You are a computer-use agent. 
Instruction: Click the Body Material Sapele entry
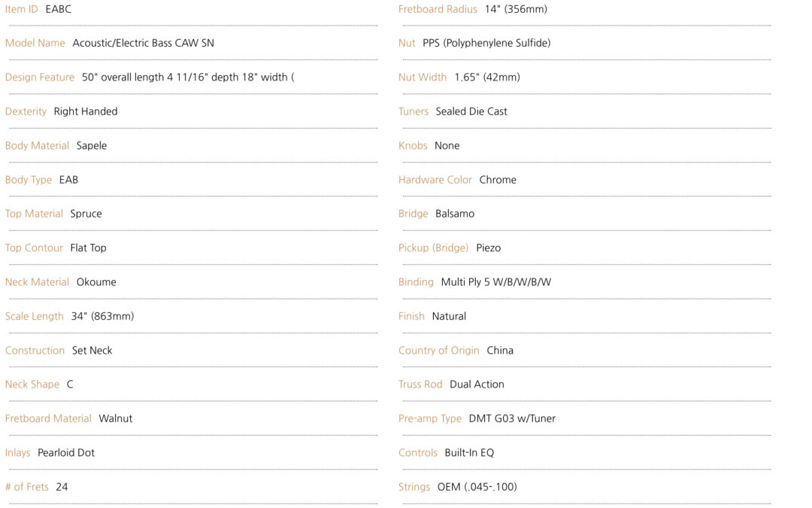point(56,146)
